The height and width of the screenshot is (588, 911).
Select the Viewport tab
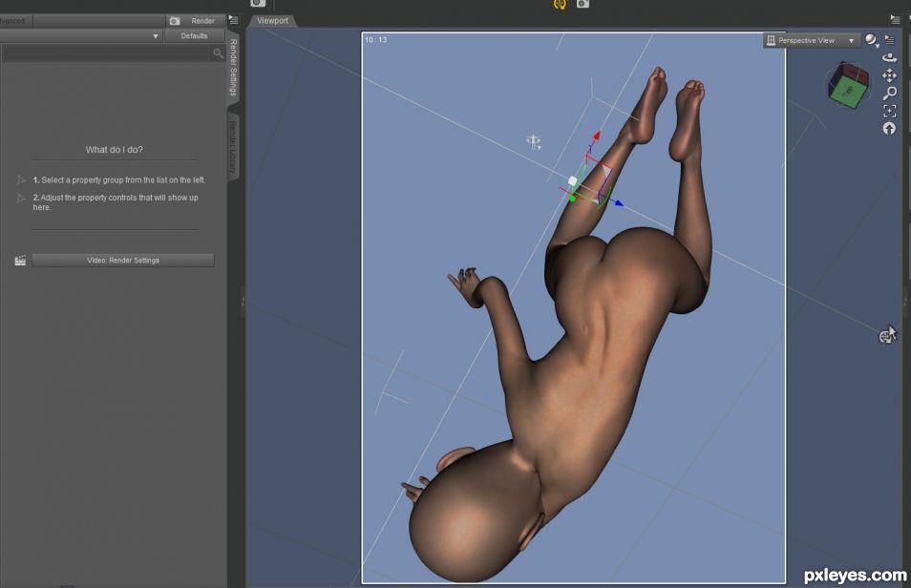pyautogui.click(x=272, y=21)
